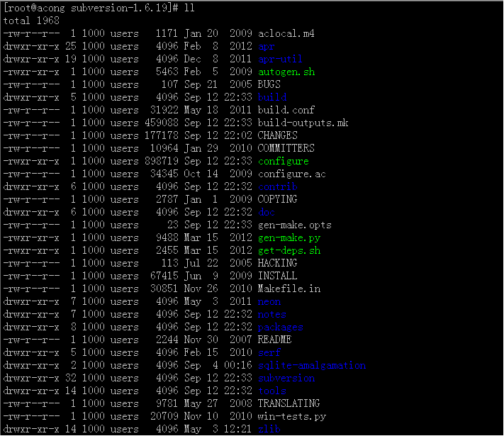The width and height of the screenshot is (504, 436).
Task: Click time 00:16 in sqlite-amalgamation row
Action: [238, 365]
